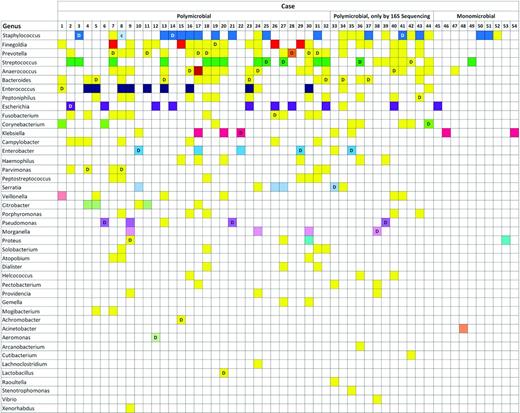Click the pink cell in the Veillonella row
520x413 pixels.
[62, 196]
